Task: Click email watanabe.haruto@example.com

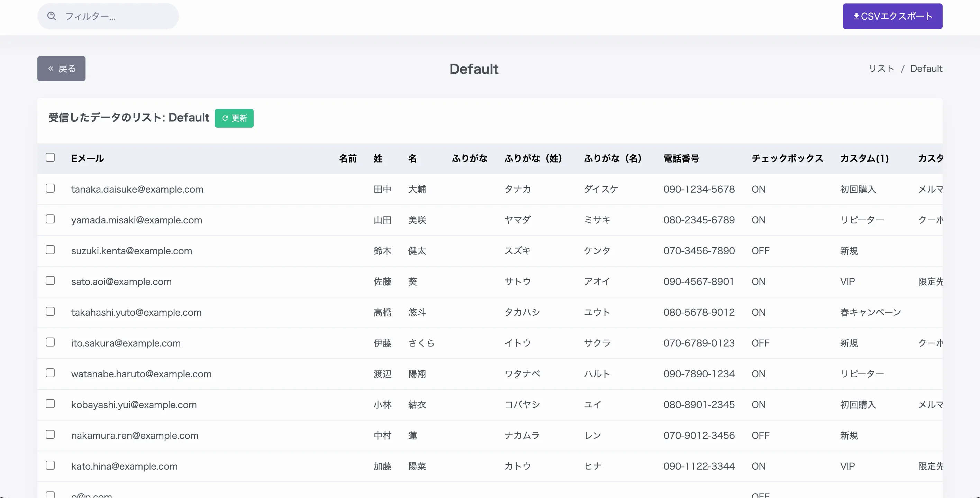Action: click(141, 374)
